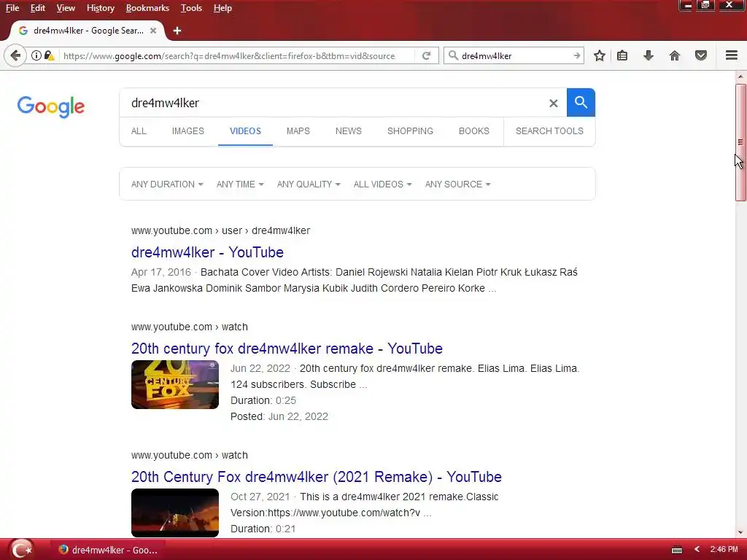Switch to the All results tab
This screenshot has width=747, height=560.
(139, 131)
